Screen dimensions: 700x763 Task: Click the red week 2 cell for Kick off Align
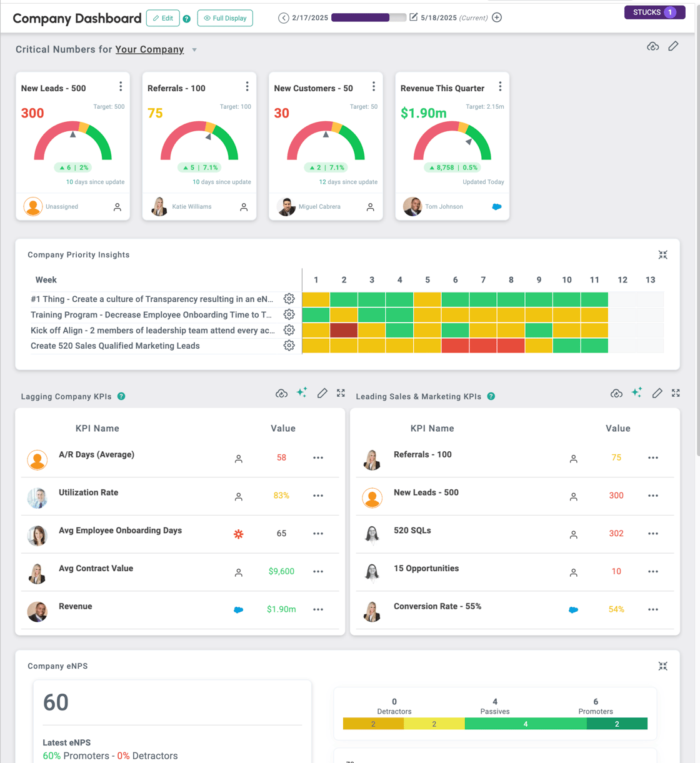[344, 330]
